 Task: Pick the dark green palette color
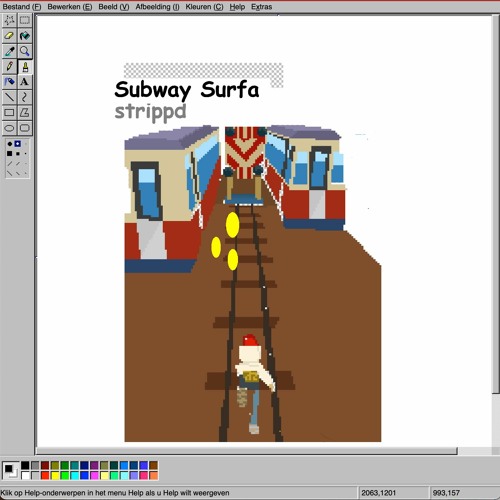65,465
